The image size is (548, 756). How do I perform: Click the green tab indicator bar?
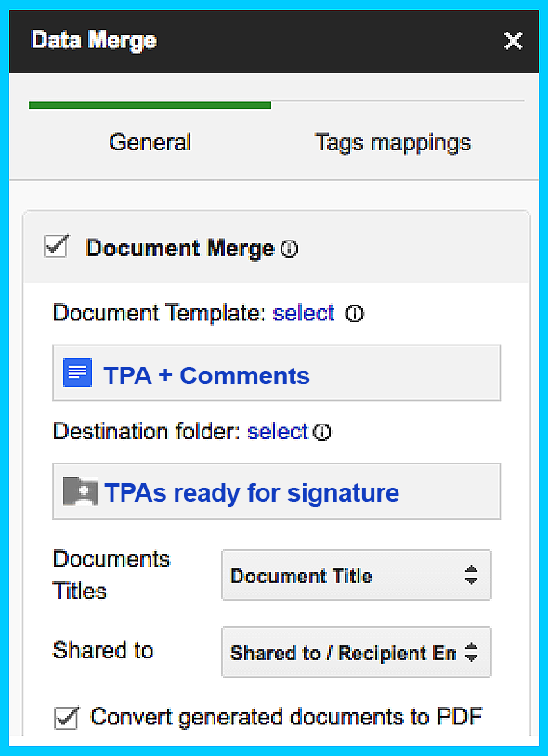pos(150,105)
